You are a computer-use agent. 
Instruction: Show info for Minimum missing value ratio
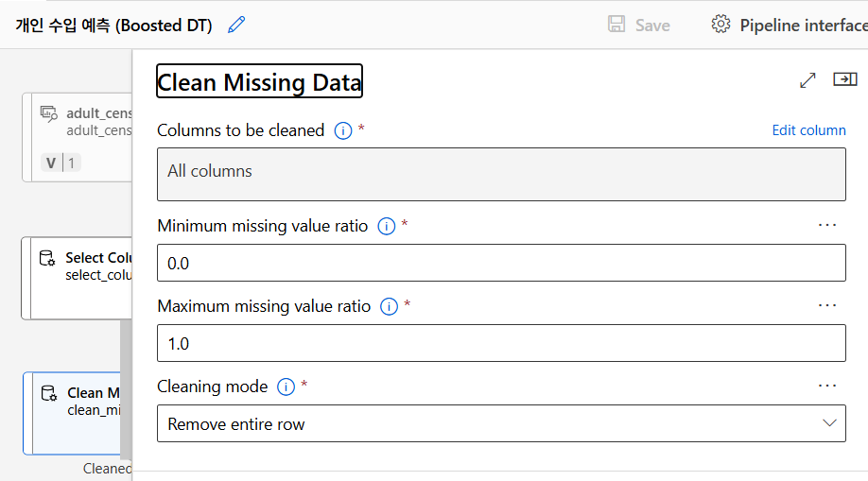click(x=386, y=227)
